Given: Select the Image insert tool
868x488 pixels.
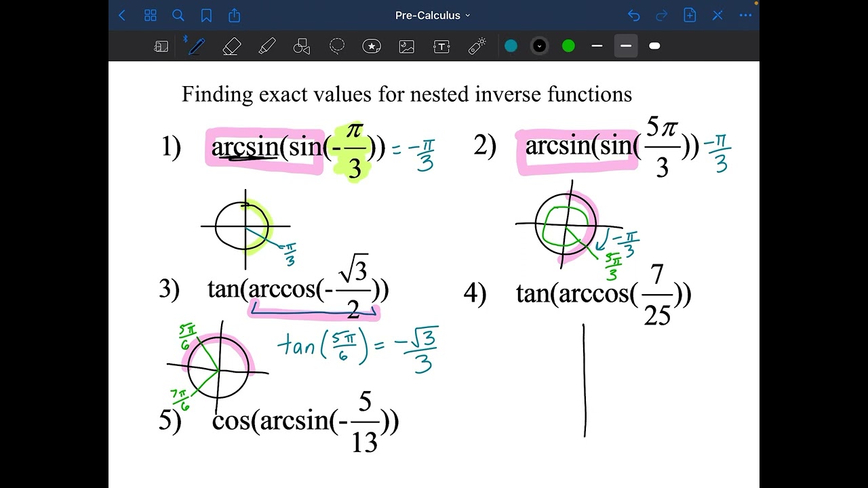Looking at the screenshot, I should click(407, 46).
